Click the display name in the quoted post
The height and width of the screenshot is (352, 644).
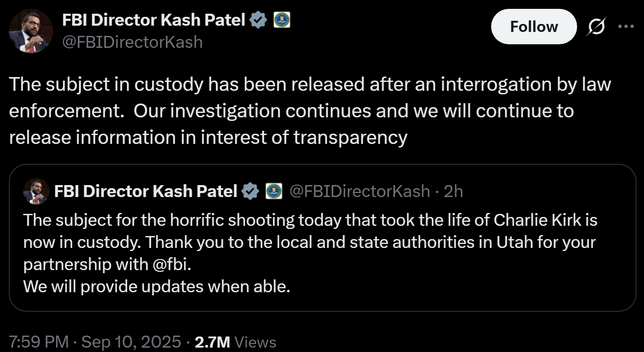145,191
